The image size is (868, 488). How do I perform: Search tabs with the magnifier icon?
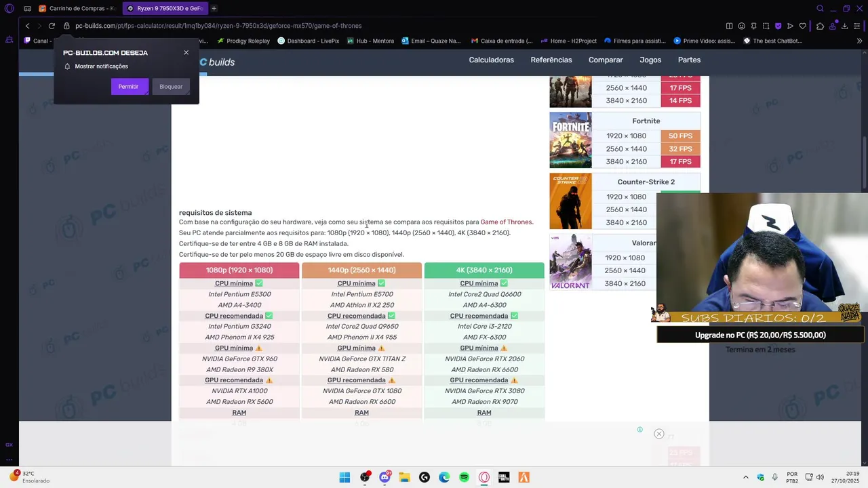[x=820, y=8]
